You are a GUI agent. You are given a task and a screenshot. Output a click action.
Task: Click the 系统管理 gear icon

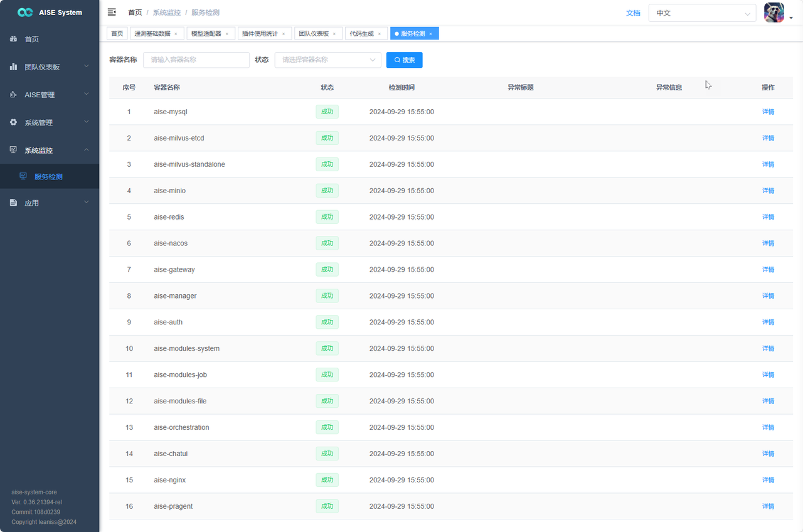(14, 122)
